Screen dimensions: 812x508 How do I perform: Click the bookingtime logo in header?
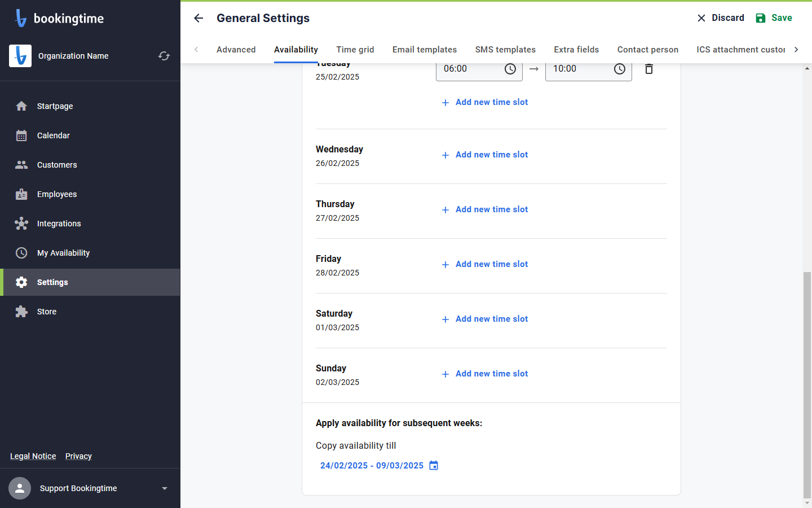click(59, 18)
